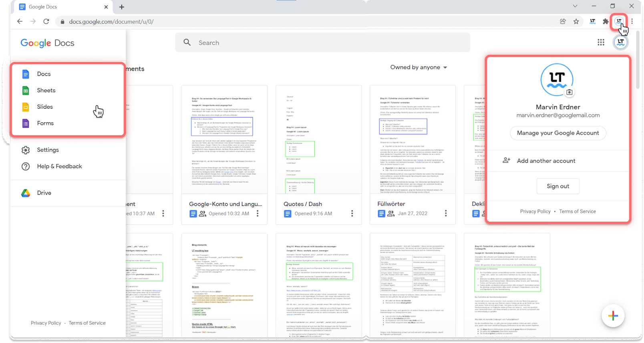Click the green Sheets icon
This screenshot has height=343, width=644.
click(26, 91)
